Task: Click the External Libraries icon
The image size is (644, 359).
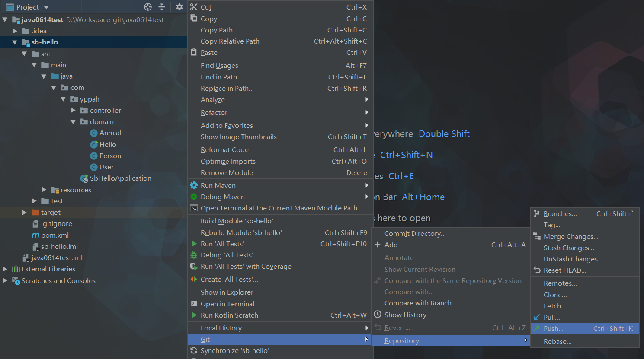Action: pos(16,269)
